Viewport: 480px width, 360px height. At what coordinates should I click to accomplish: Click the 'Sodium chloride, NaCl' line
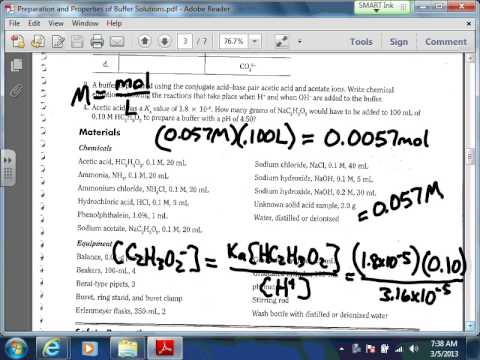[x=311, y=165]
